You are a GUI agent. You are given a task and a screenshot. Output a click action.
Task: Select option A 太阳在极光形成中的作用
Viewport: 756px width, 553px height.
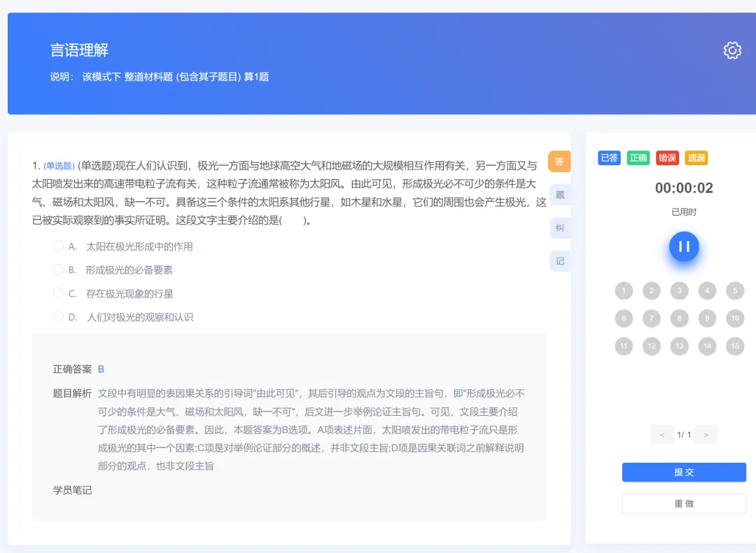(123, 246)
